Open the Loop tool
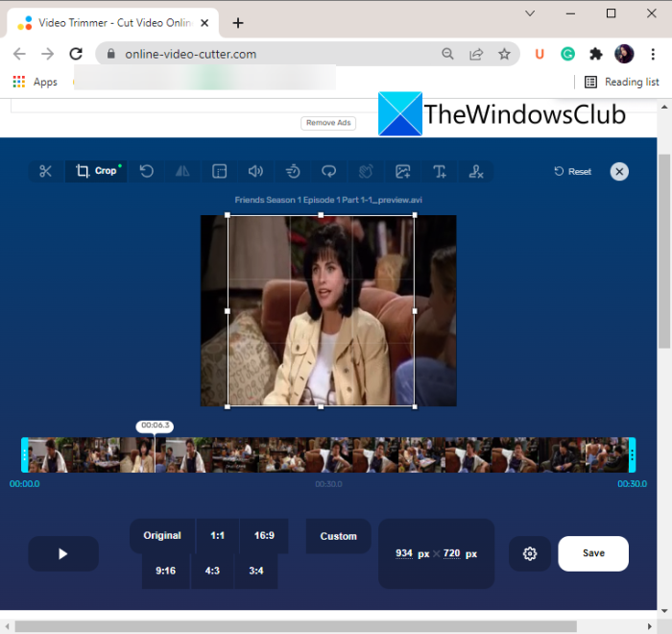The width and height of the screenshot is (672, 634). click(328, 171)
